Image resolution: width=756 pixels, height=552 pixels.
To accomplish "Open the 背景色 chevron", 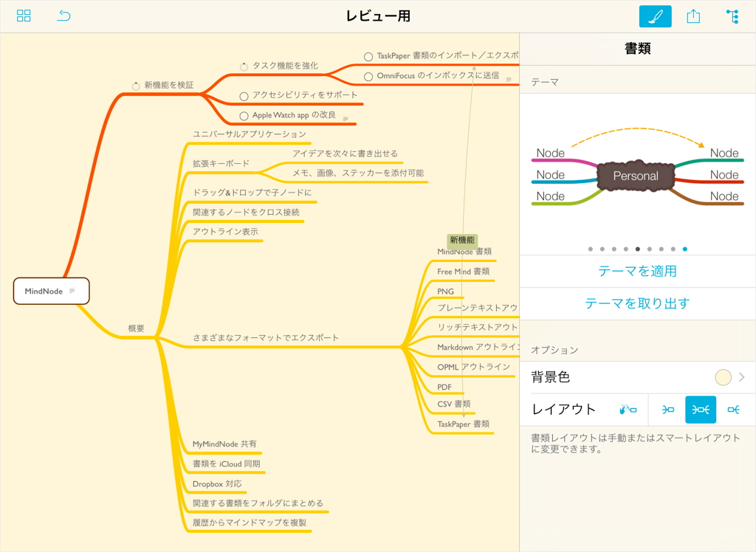I will coord(741,377).
